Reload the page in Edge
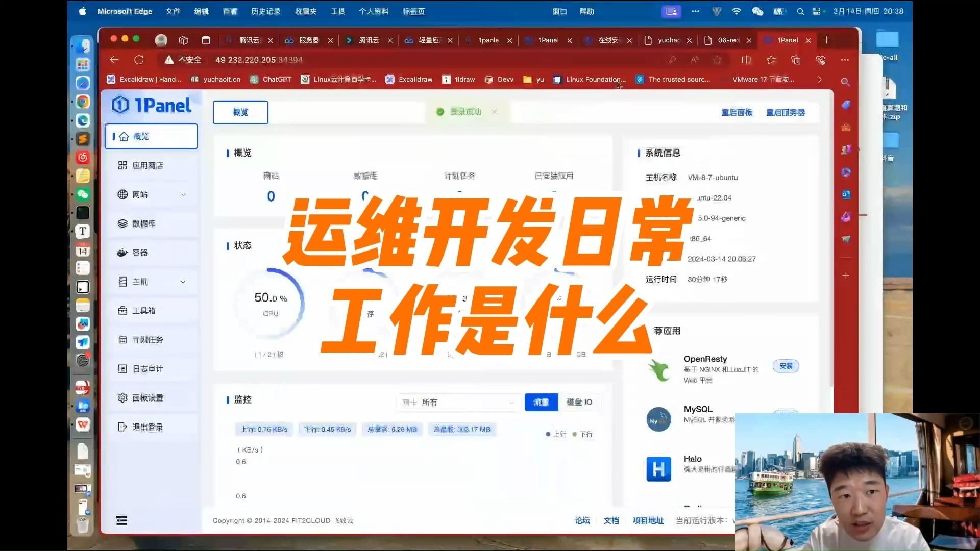980x551 pixels. click(x=139, y=60)
